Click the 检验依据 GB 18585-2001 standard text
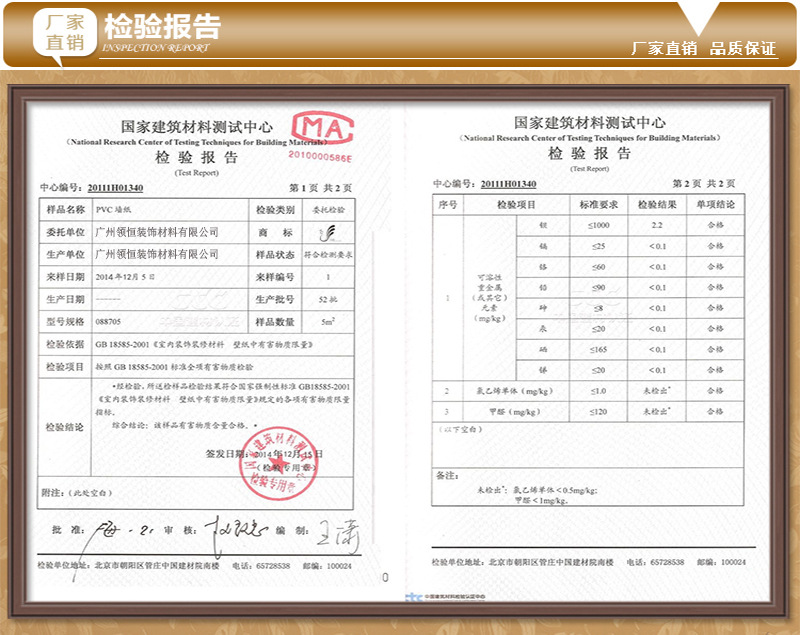Image resolution: width=800 pixels, height=635 pixels. coord(204,345)
